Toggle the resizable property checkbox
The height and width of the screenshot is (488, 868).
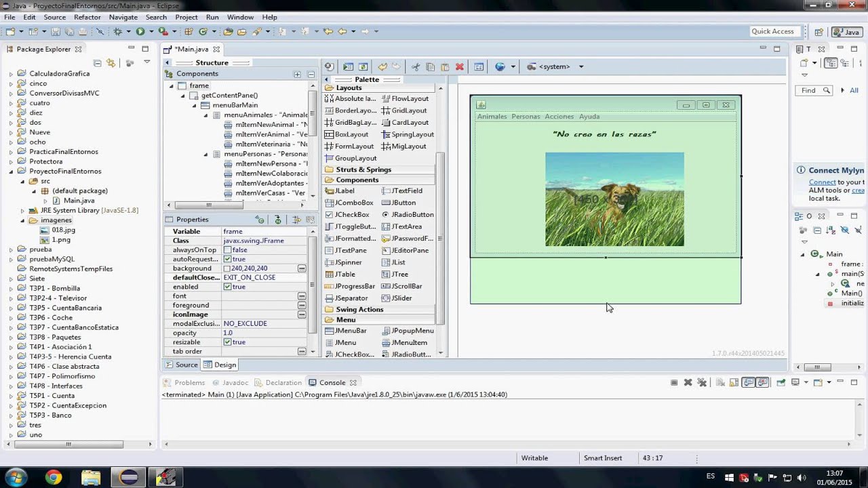[x=227, y=342]
